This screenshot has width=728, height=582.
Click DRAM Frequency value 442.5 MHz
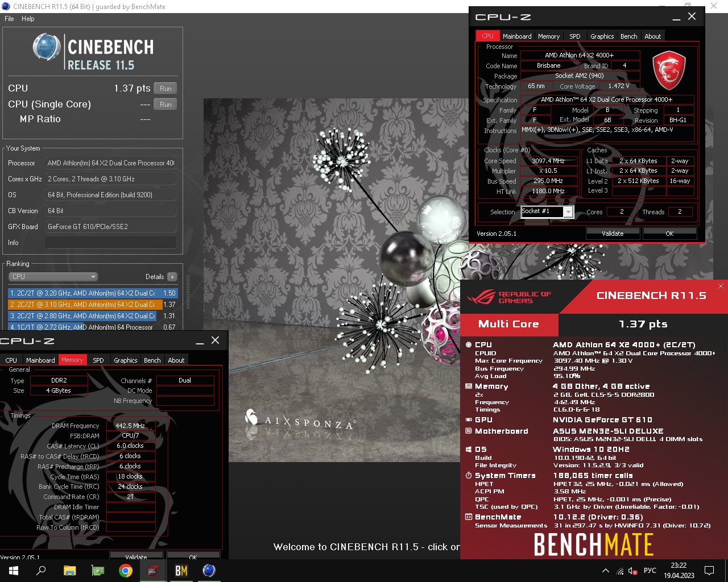(130, 426)
